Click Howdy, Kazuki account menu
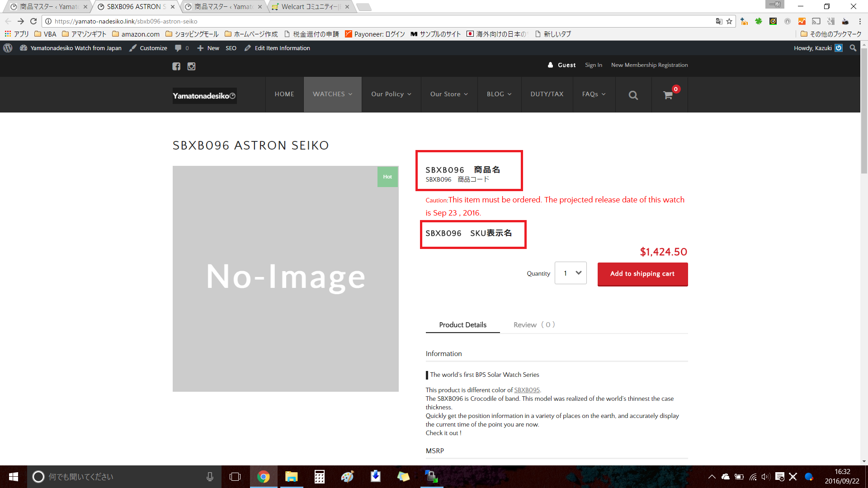868x488 pixels. 818,48
